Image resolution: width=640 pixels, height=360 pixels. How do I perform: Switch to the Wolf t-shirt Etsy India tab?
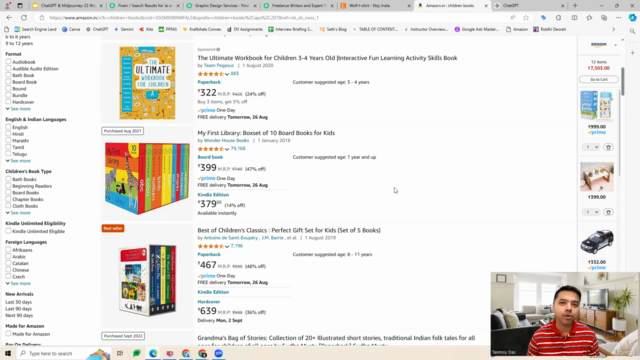373,6
